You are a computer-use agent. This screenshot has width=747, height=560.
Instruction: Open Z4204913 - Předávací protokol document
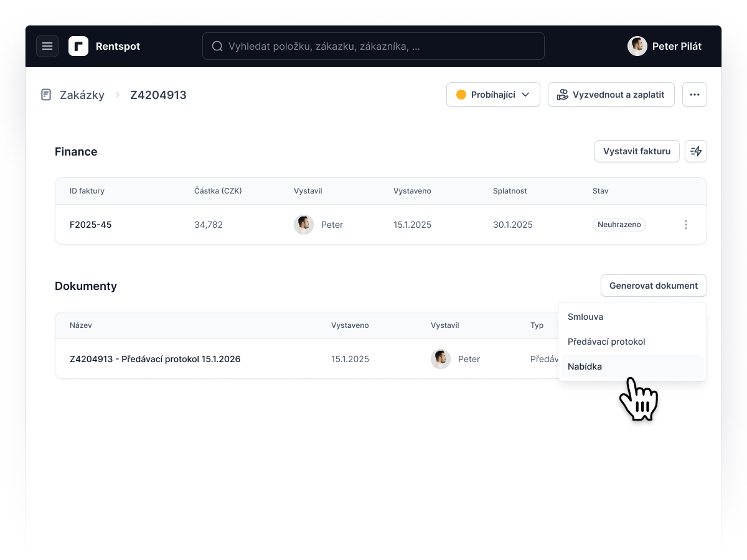tap(155, 359)
